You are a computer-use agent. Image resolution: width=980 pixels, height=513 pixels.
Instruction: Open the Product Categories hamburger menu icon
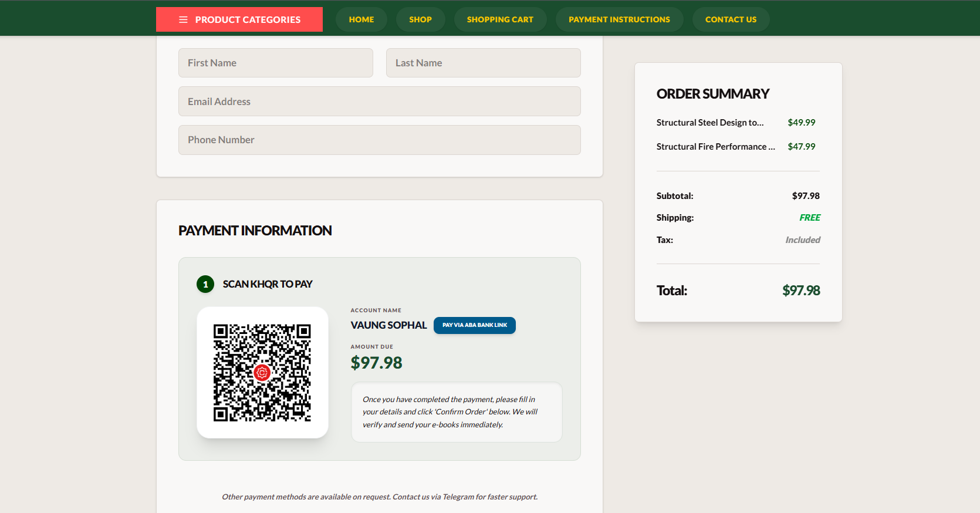pos(183,19)
